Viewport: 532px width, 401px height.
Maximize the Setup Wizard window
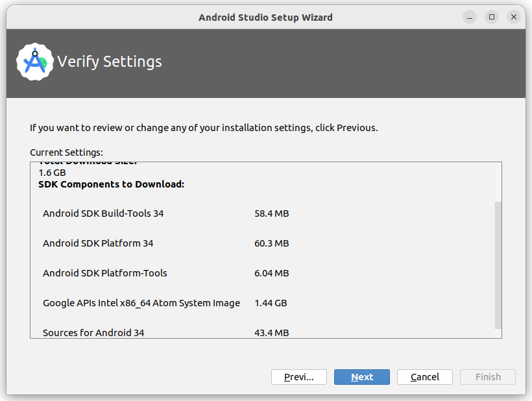tap(492, 17)
